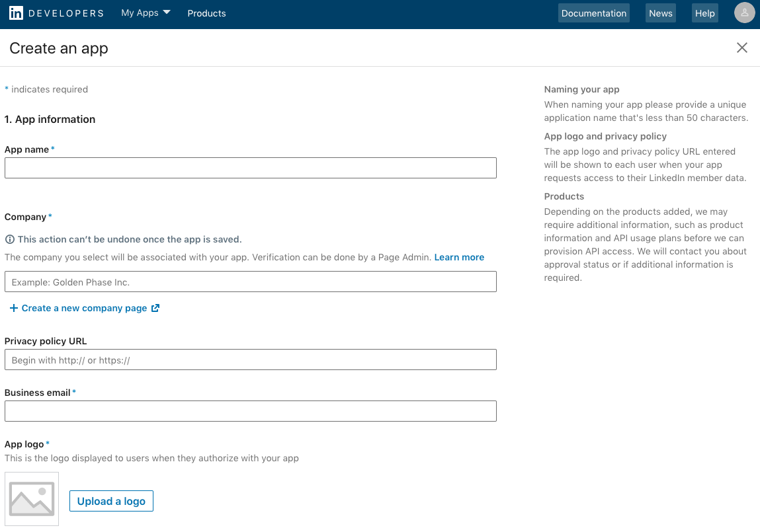Click the Company search field
Viewport: 760px width, 532px height.
[251, 282]
